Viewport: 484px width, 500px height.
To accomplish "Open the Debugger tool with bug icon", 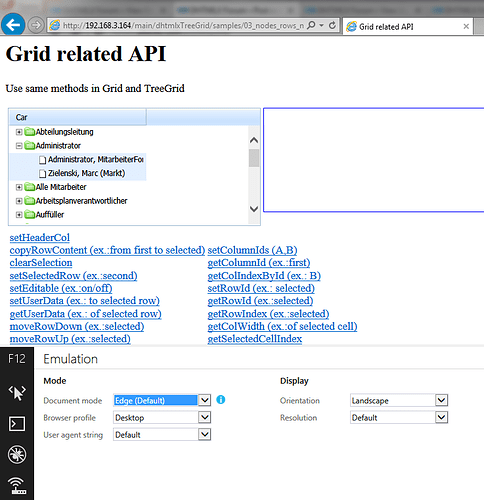I will 17,454.
